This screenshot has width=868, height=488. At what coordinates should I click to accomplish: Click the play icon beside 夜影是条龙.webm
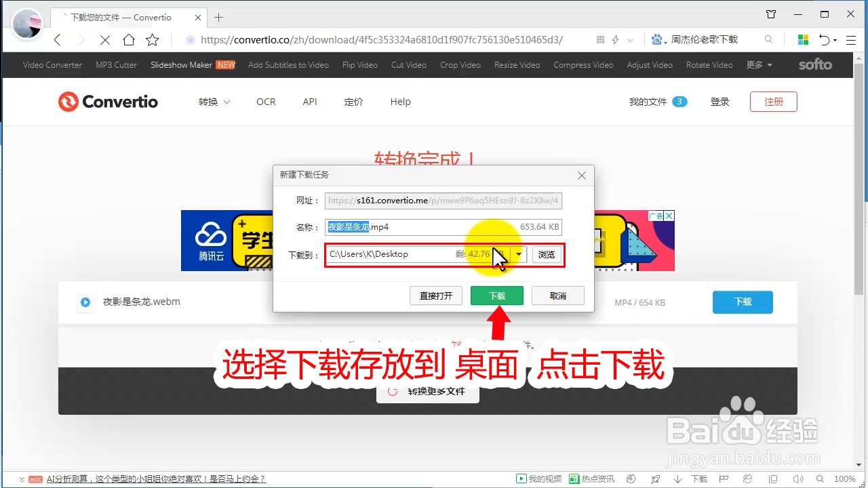pyautogui.click(x=85, y=302)
